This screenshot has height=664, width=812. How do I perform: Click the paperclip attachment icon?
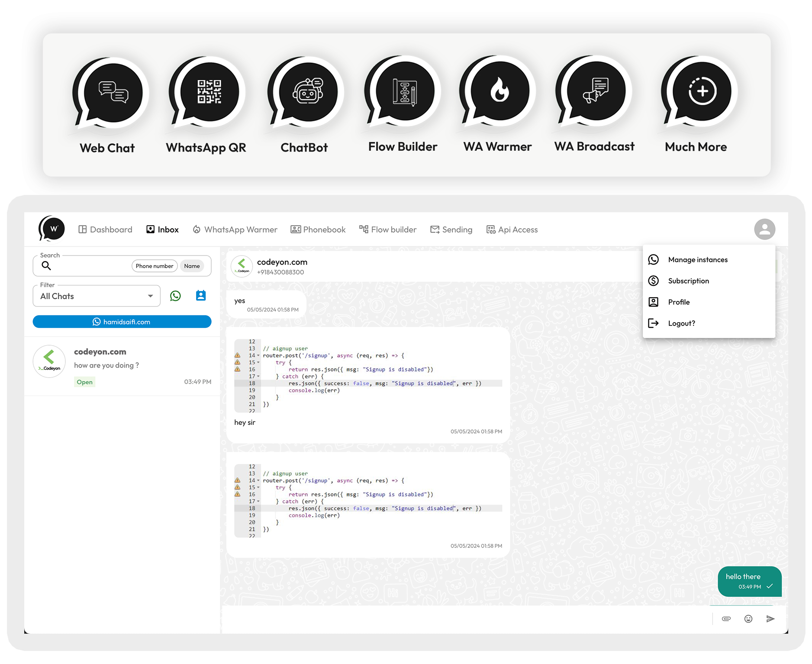pos(727,619)
